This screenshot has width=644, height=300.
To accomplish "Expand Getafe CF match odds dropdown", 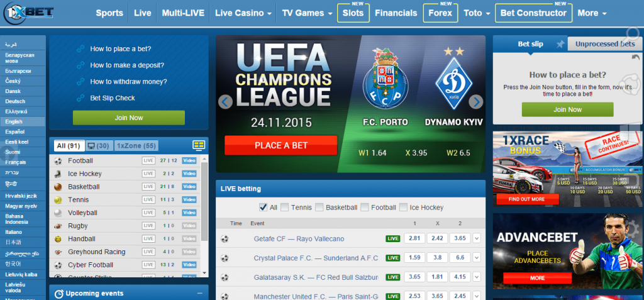I will 477,238.
